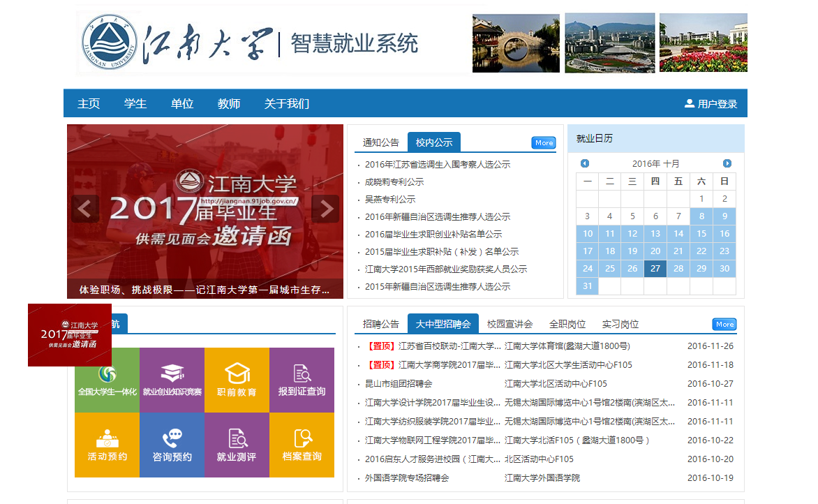The height and width of the screenshot is (504, 818).
Task: Switch to the 实习岗位 tab
Action: [x=620, y=324]
